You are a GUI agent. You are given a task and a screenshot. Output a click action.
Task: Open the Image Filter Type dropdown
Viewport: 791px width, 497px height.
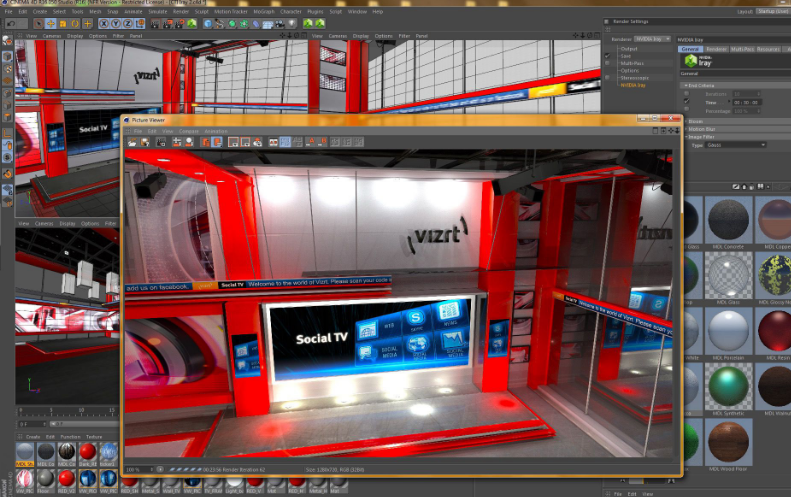point(736,145)
